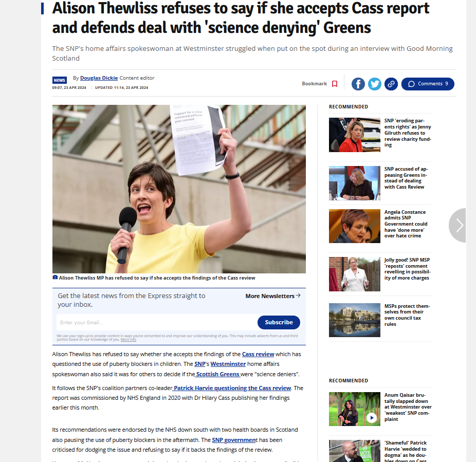Read 'MSPs protect themselves' council tax headline

(407, 315)
